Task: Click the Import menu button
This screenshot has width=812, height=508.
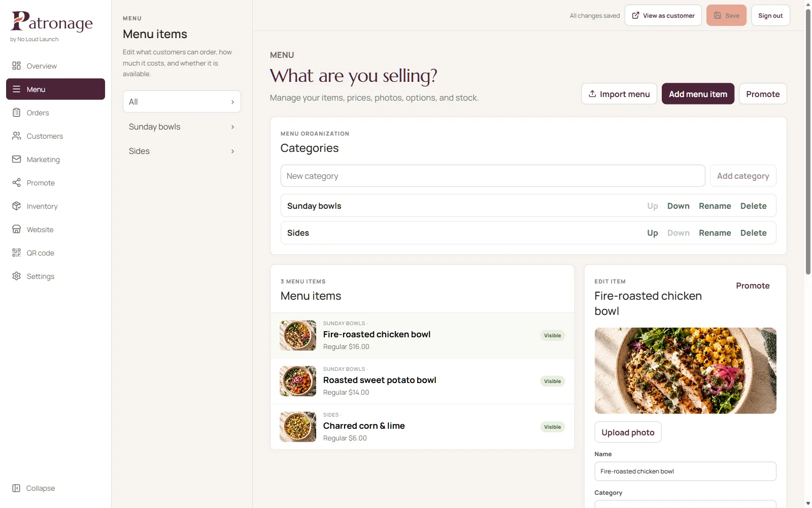Action: pos(619,94)
